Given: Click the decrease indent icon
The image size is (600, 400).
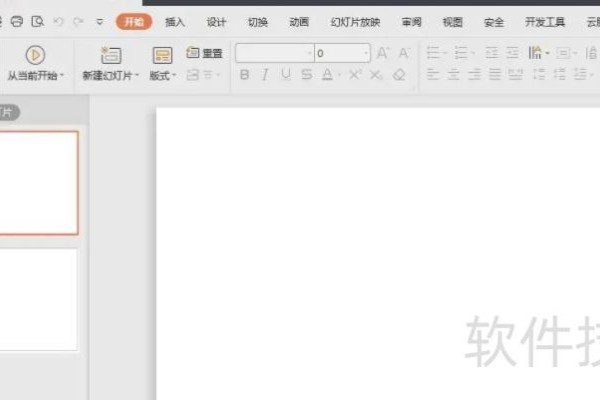Looking at the screenshot, I should click(492, 53).
